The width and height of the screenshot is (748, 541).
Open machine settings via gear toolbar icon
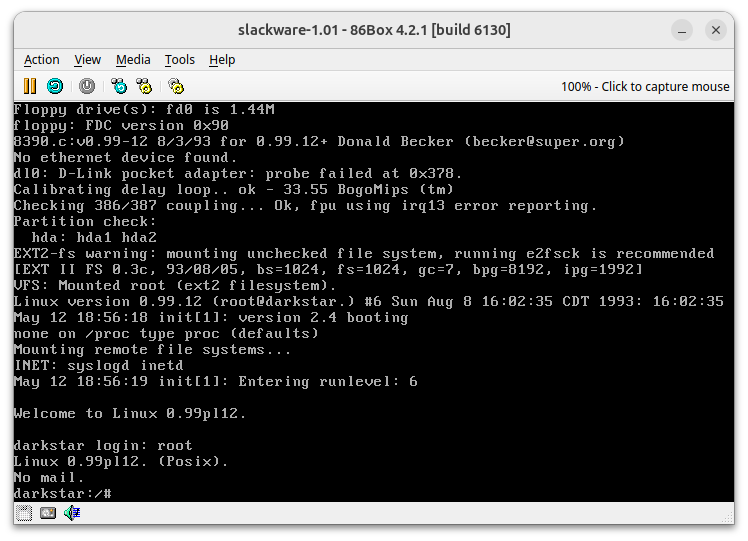[x=176, y=86]
